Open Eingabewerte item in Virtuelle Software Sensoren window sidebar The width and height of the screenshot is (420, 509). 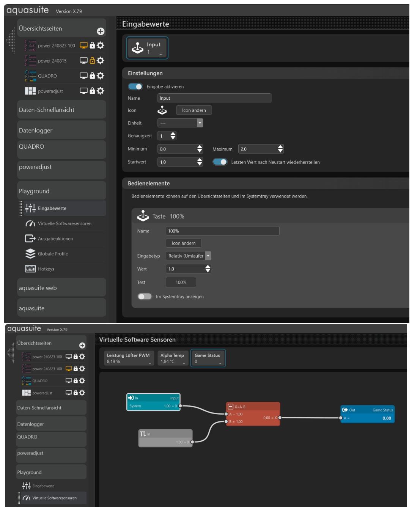[53, 486]
